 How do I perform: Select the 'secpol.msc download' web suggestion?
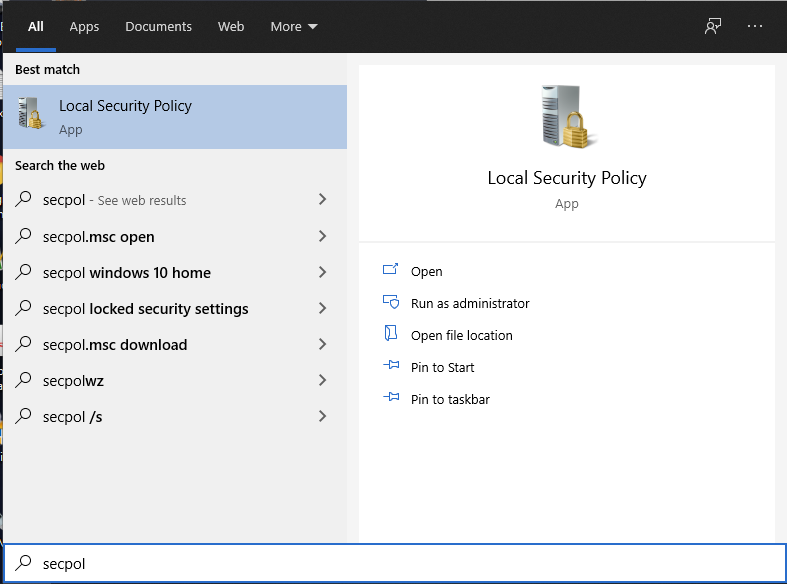(x=115, y=345)
